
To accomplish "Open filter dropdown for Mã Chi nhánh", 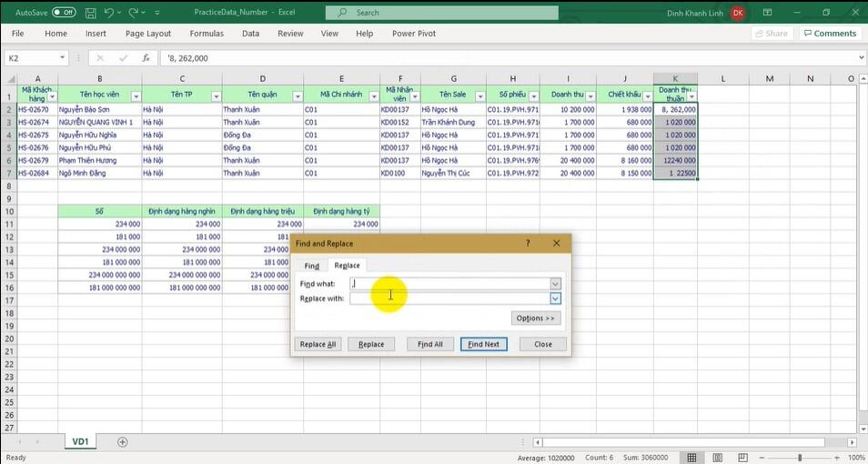I will coord(374,96).
